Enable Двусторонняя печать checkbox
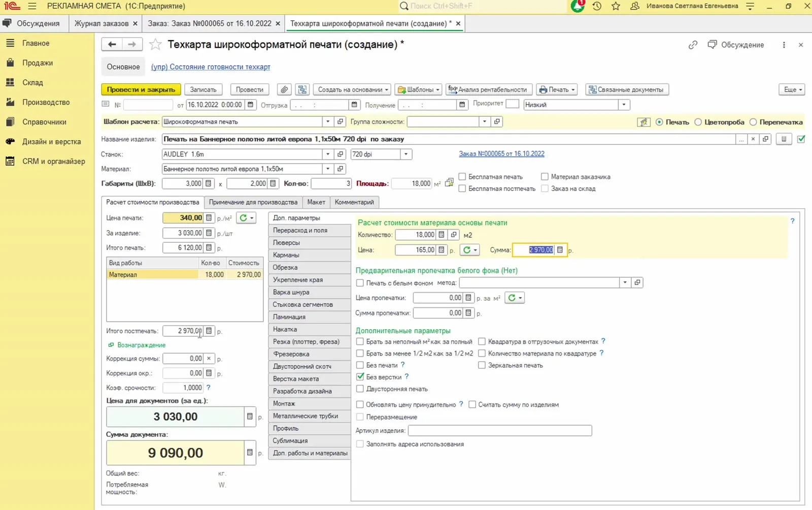812x510 pixels. [360, 389]
